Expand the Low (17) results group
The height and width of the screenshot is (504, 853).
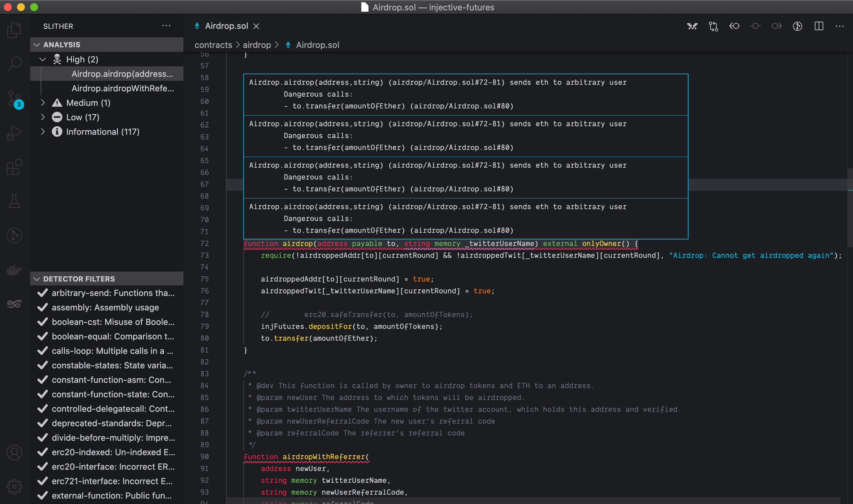tap(42, 117)
